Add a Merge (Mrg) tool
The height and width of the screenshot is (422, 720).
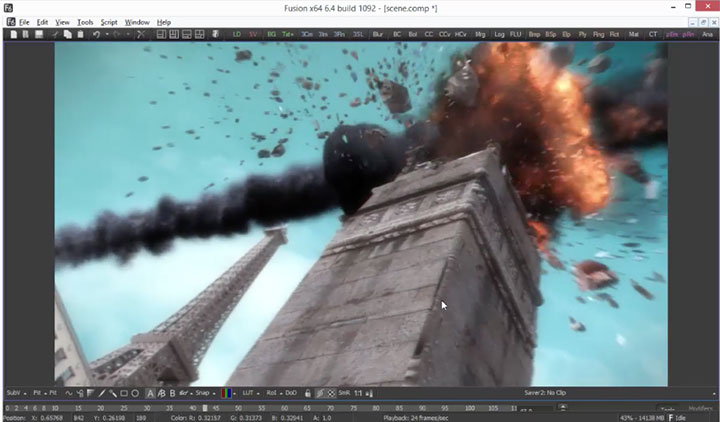point(480,34)
